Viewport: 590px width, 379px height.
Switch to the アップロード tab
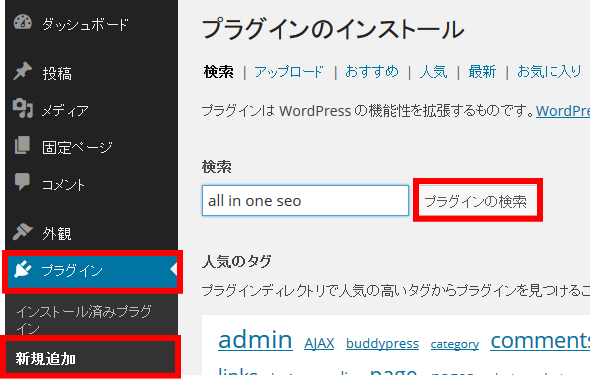(289, 72)
